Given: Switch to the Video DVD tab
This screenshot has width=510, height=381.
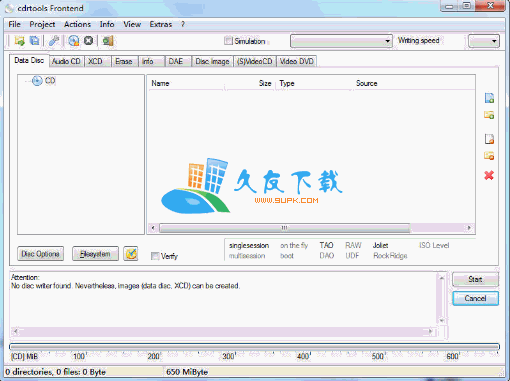Looking at the screenshot, I should (296, 61).
